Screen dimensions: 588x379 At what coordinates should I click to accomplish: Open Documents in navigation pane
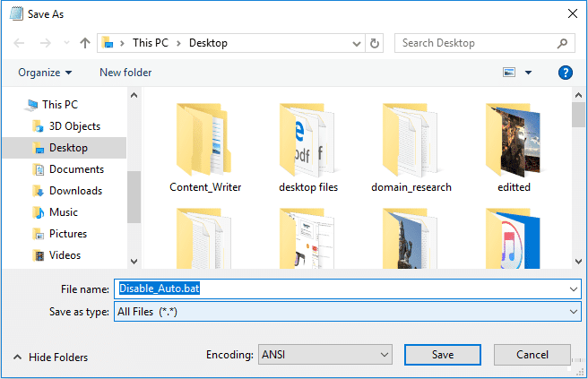[x=76, y=169]
